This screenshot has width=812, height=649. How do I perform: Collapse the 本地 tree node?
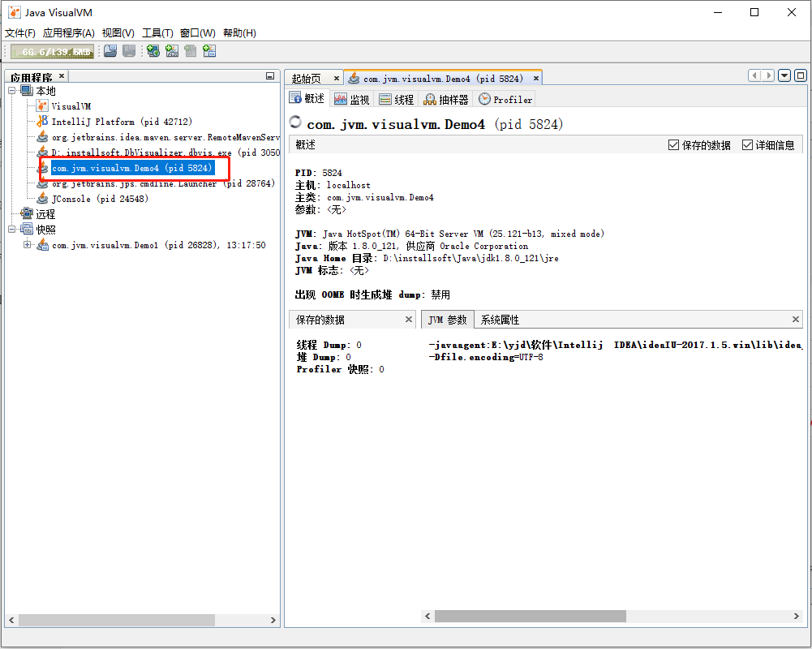click(12, 91)
